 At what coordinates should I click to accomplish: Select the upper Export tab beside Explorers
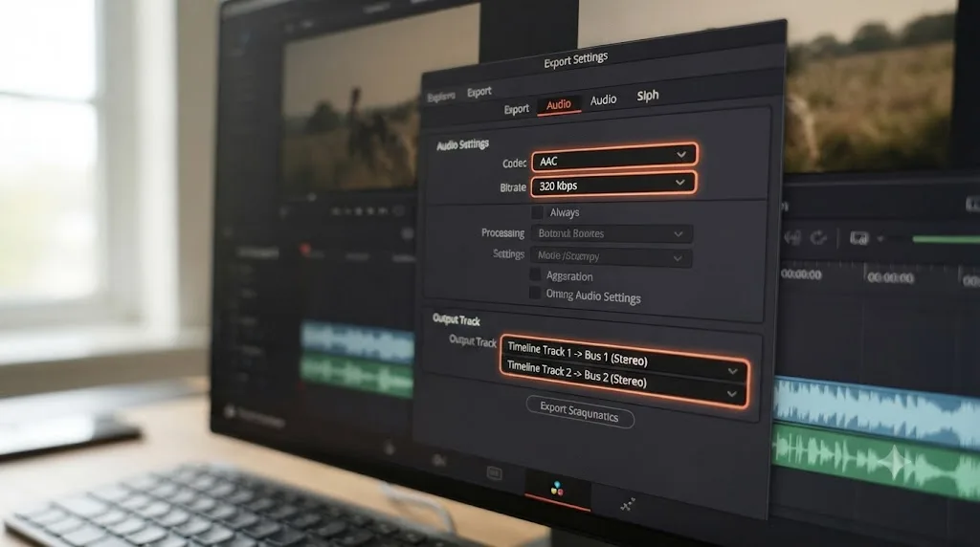(x=479, y=93)
